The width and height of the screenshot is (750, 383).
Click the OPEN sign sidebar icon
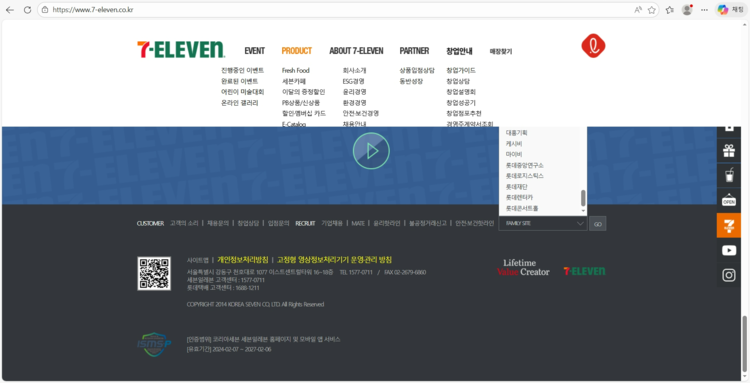point(728,200)
